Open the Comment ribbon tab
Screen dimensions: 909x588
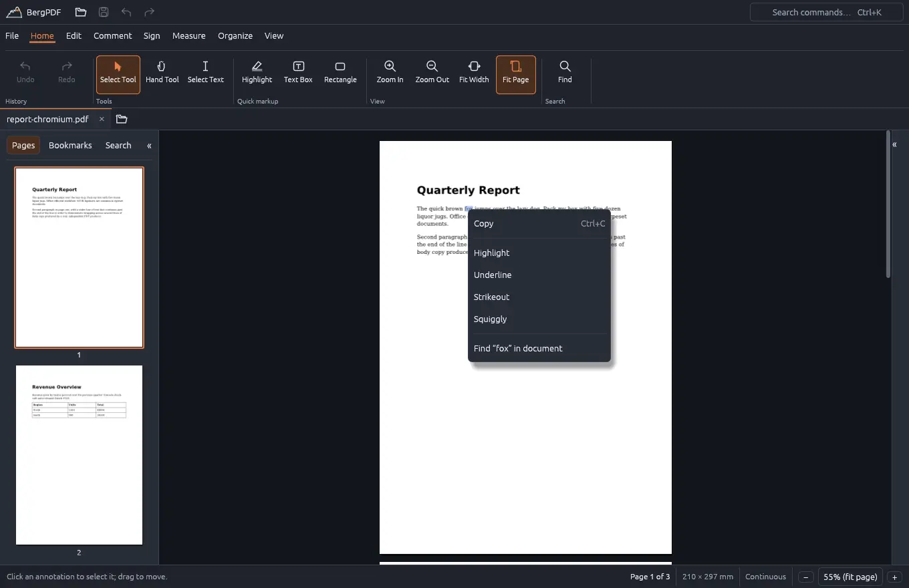pos(113,35)
